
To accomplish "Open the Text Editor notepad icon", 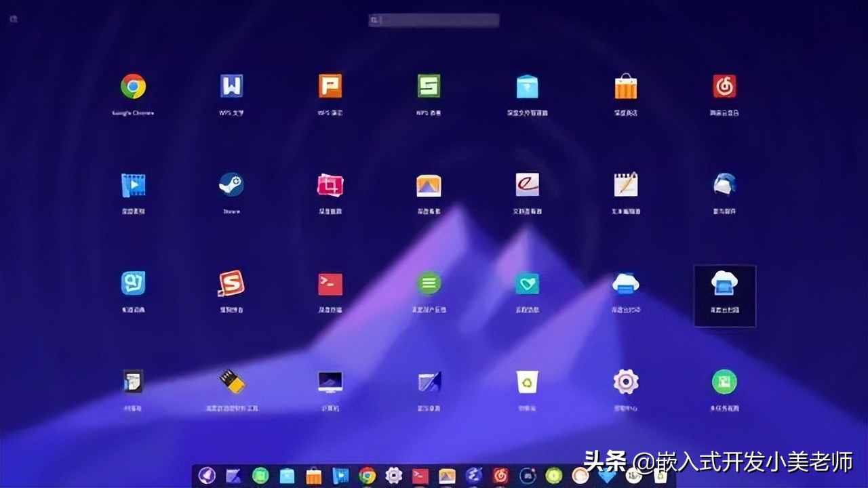I will pyautogui.click(x=626, y=184).
